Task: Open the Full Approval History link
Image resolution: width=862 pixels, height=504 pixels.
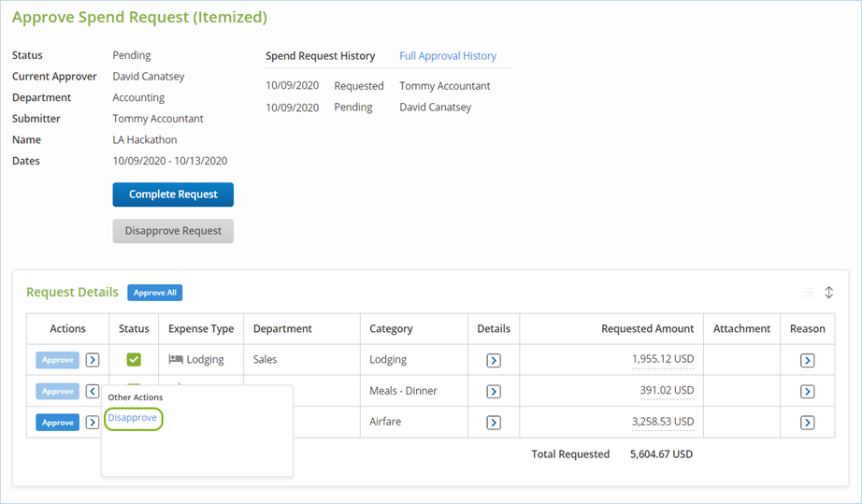Action: [448, 56]
